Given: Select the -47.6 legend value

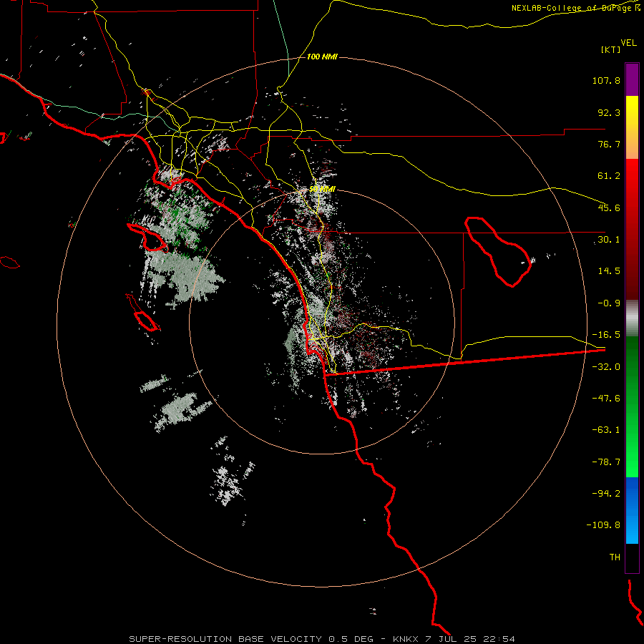Looking at the screenshot, I should 606,399.
